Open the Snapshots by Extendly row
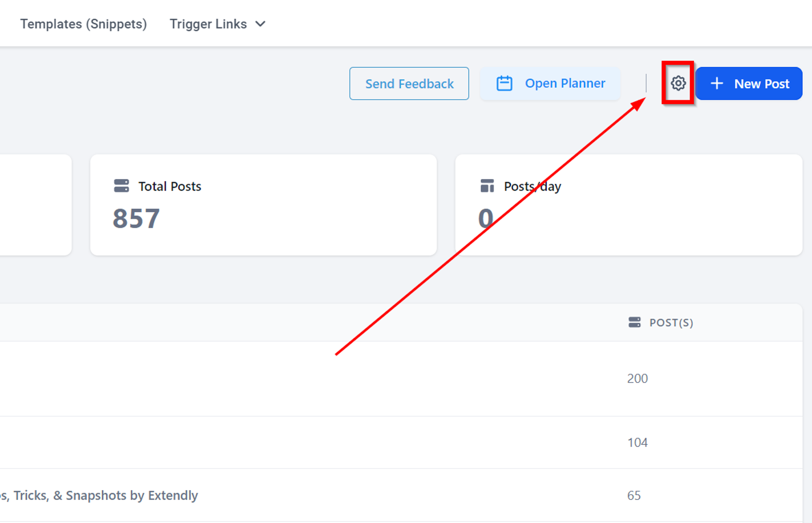 tap(401, 495)
